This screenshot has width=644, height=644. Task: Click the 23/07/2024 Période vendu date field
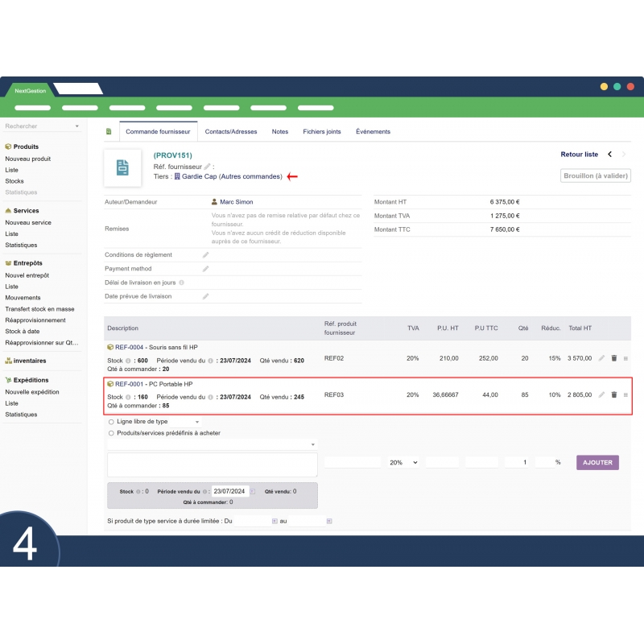230,491
